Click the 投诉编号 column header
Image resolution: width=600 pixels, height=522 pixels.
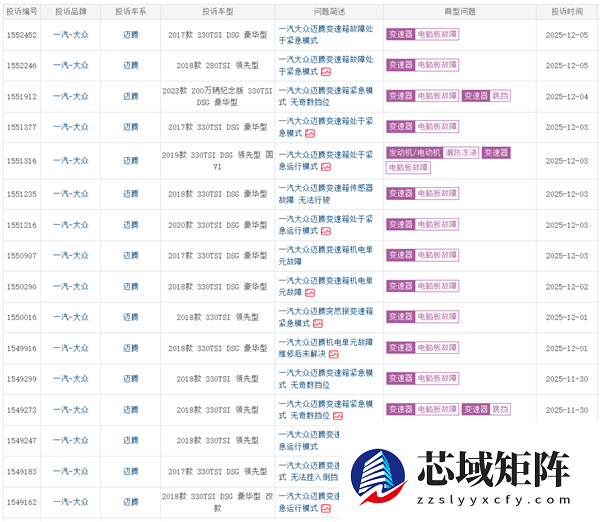22,11
